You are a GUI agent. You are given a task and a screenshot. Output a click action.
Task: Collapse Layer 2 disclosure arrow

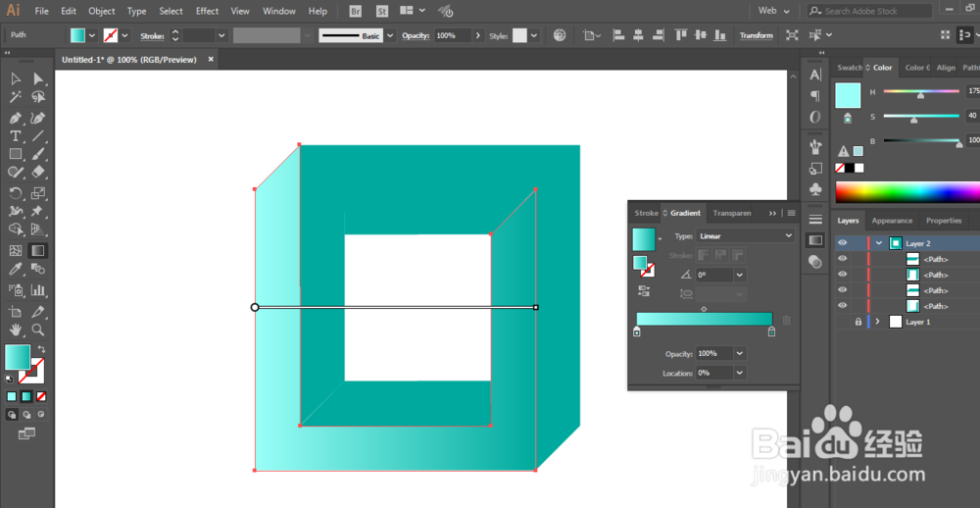[879, 243]
